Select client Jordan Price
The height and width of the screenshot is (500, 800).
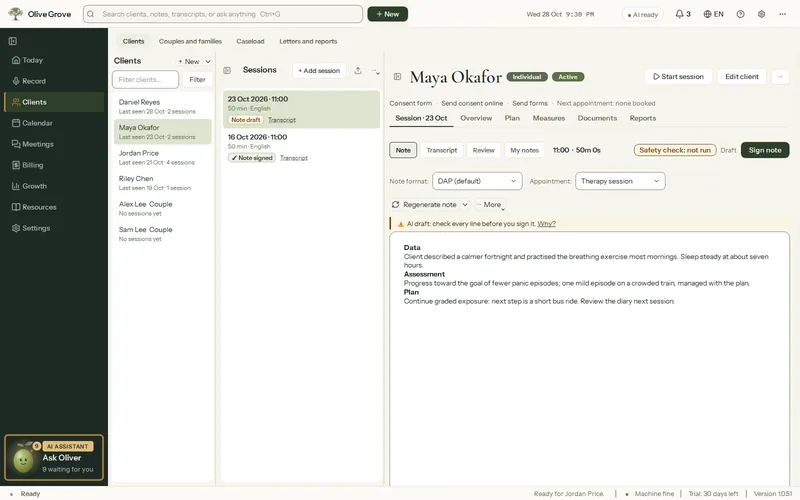(162, 157)
